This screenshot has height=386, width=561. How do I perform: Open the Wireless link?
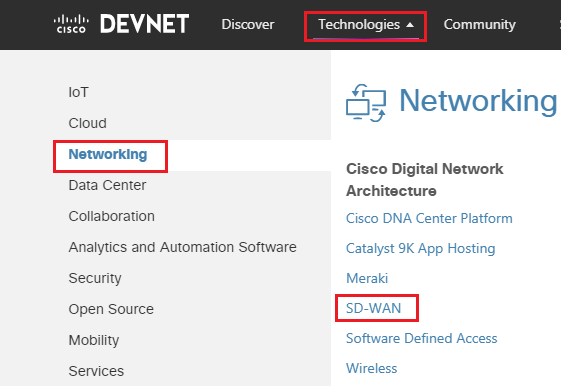[x=371, y=368]
